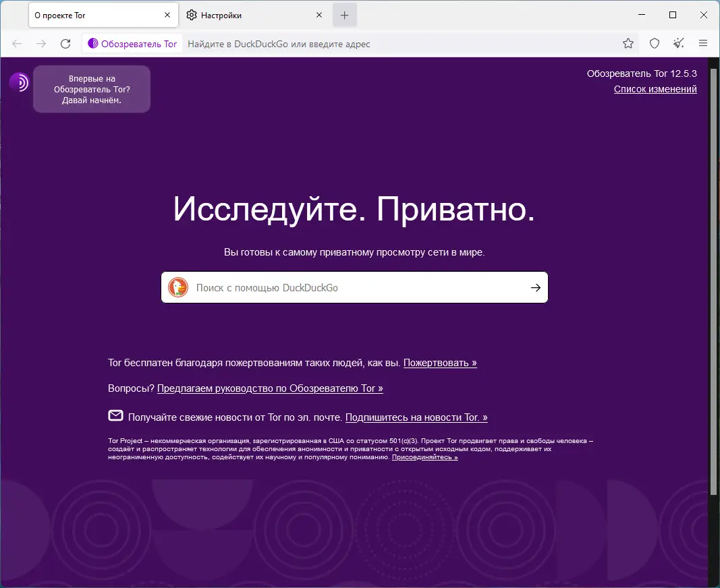Click the Подпишитесь на новости Tor link

[416, 417]
